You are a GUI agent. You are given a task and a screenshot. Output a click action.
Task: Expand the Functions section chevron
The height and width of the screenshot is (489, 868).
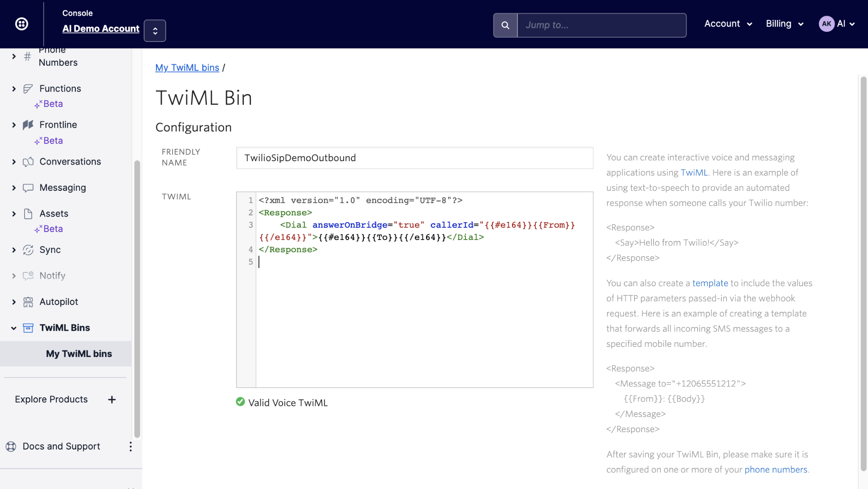[x=14, y=89]
